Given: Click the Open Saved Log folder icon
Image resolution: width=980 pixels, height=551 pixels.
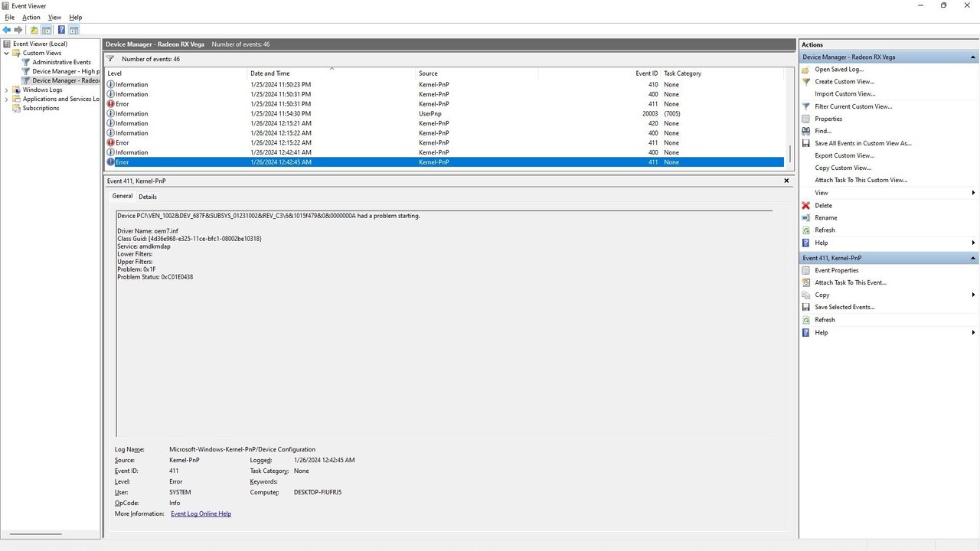Looking at the screenshot, I should pos(805,69).
